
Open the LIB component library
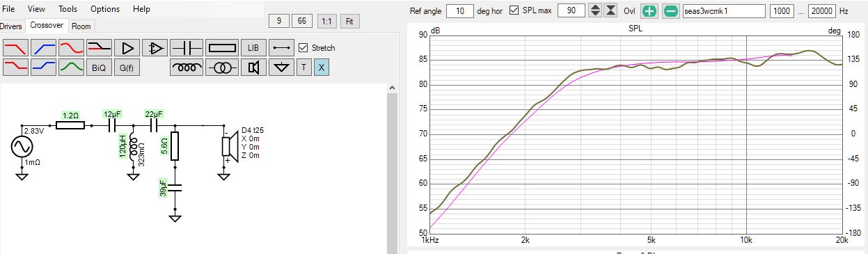[253, 48]
